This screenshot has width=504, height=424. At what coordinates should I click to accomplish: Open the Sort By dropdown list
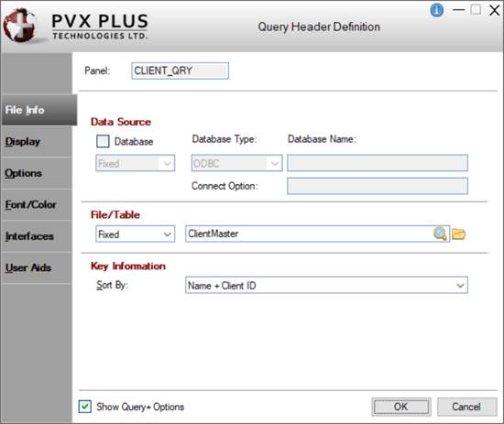point(326,285)
